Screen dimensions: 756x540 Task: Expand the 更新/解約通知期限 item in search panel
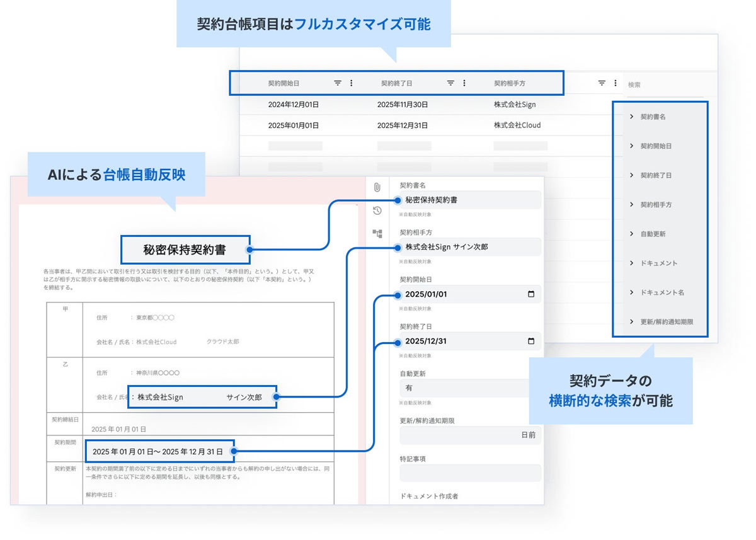tap(632, 321)
